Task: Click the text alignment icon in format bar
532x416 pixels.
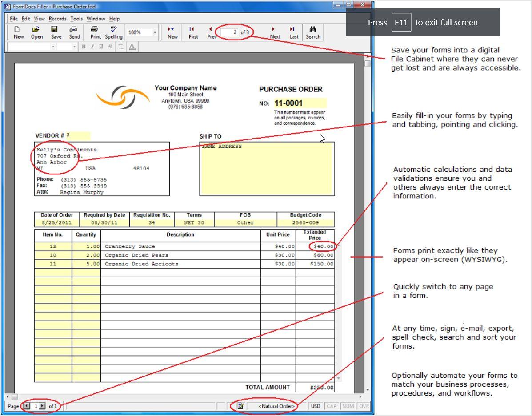Action: 120,47
